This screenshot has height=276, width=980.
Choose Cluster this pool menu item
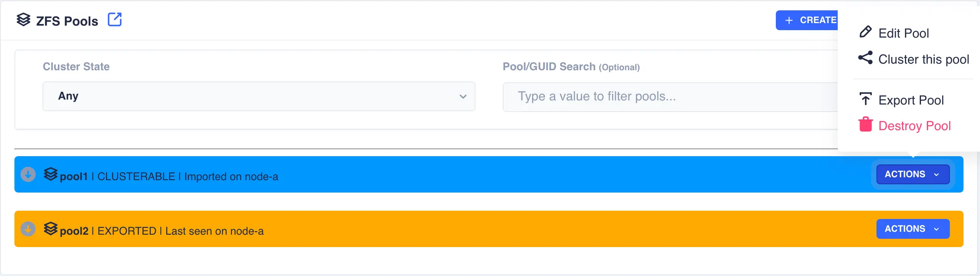[923, 59]
